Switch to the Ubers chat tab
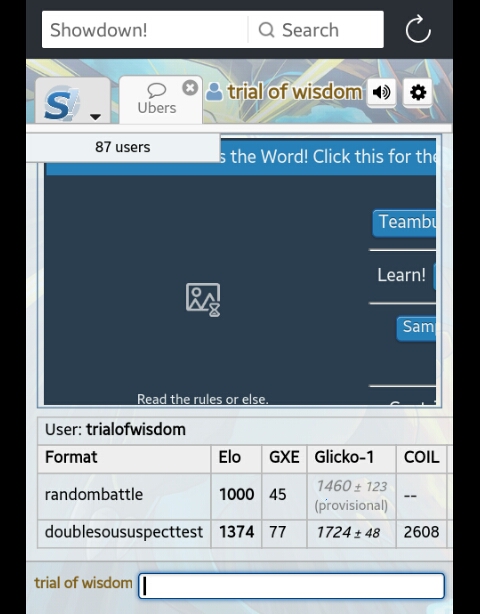Screen dimensions: 480x614 pyautogui.click(x=157, y=99)
